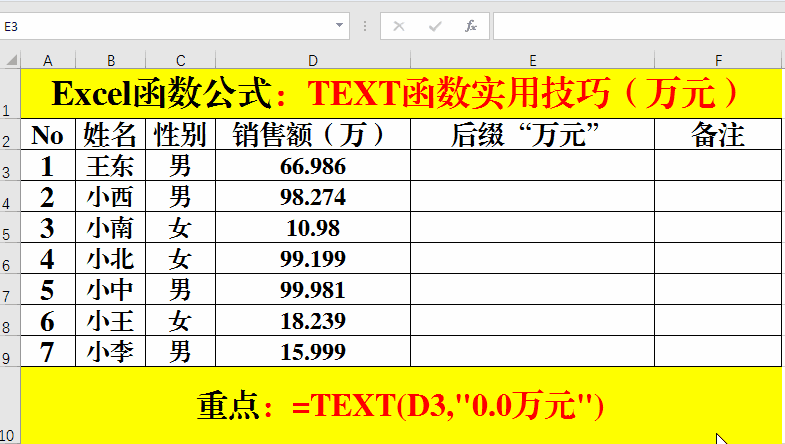Open the Insert Function fx dialog
Image resolution: width=785 pixels, height=444 pixels.
click(x=471, y=26)
